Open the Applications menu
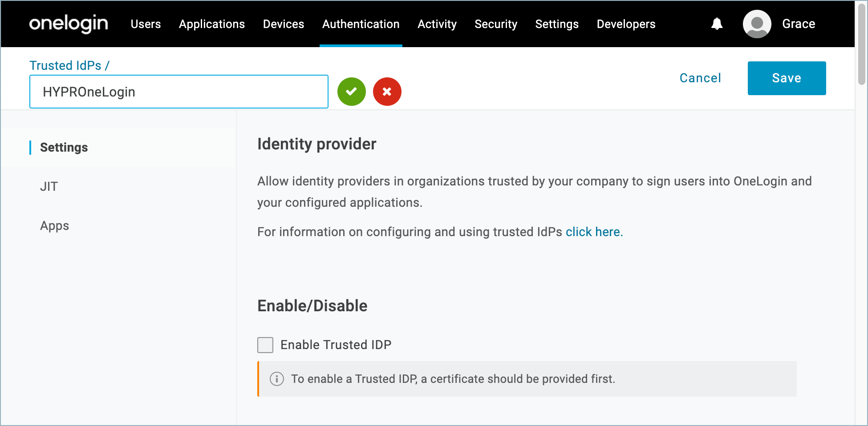Viewport: 868px width, 426px height. (212, 24)
